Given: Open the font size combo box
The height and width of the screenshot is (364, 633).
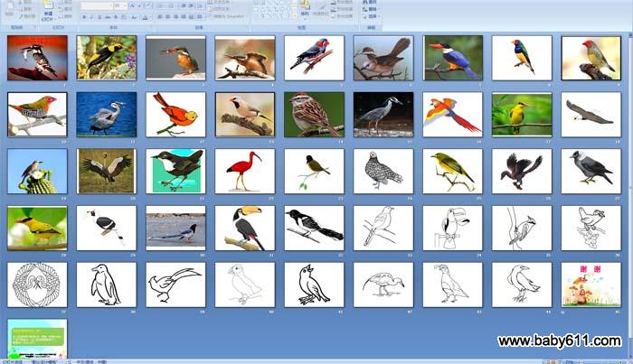Looking at the screenshot, I should point(119,6).
